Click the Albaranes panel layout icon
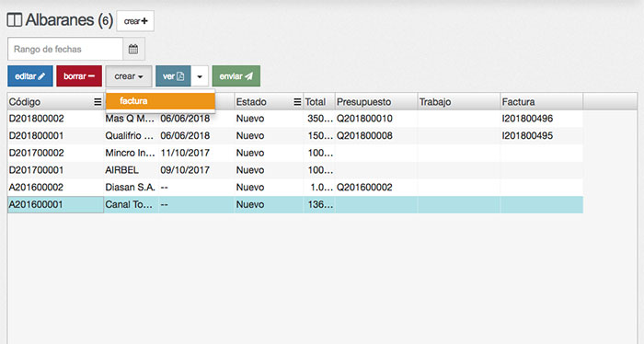This screenshot has height=344, width=644. pos(15,20)
